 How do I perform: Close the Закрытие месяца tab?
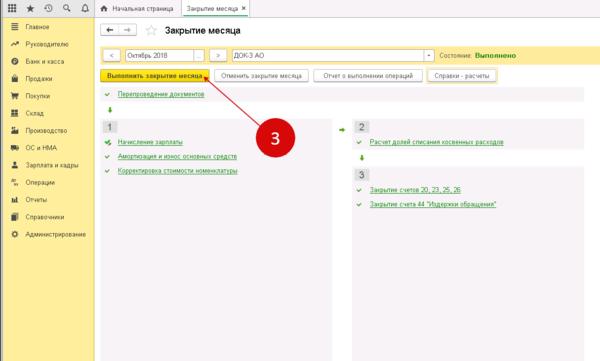(x=244, y=8)
